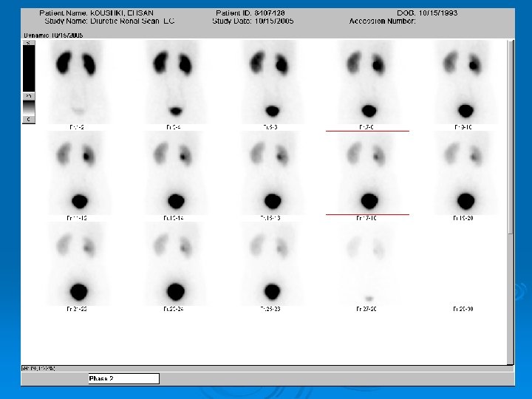Select the Fr:19-20 renal scan image
Viewport: 532px width, 399px height.
(464, 173)
